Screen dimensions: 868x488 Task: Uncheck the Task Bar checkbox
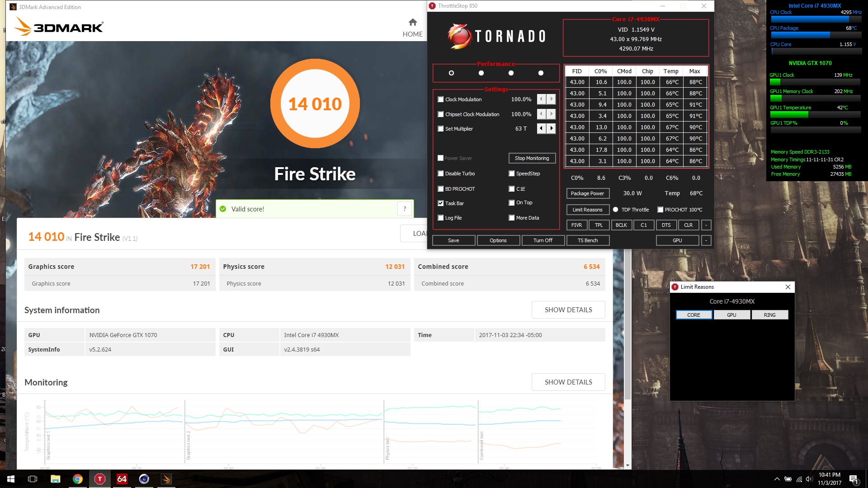[441, 203]
